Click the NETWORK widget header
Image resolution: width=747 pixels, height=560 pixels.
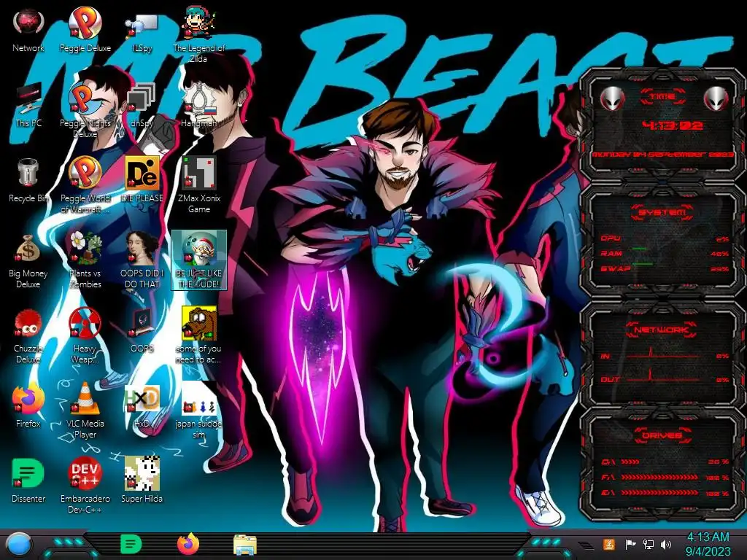pyautogui.click(x=662, y=330)
